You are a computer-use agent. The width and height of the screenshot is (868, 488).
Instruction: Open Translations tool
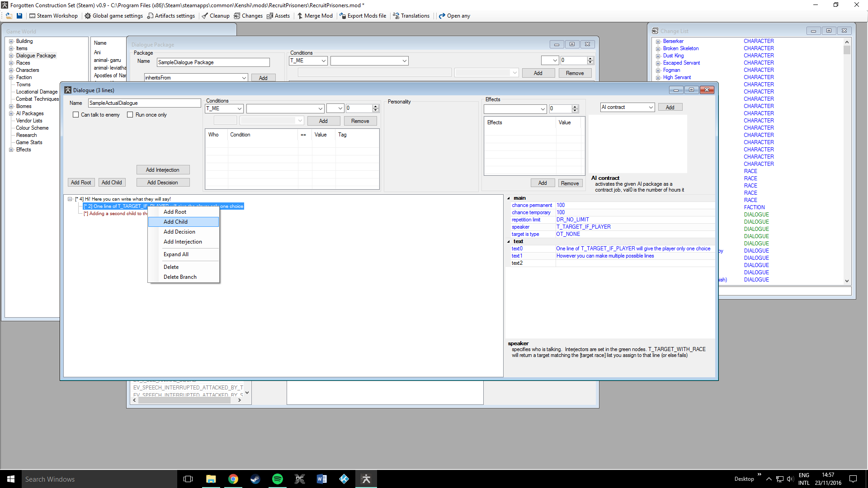pyautogui.click(x=411, y=16)
